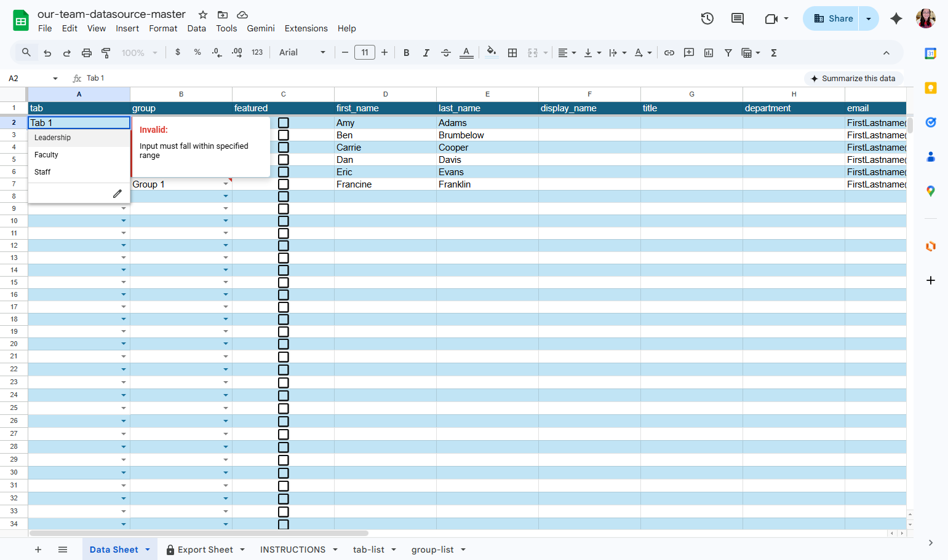Open the fill color picker
This screenshot has height=560, width=948.
[x=492, y=53]
